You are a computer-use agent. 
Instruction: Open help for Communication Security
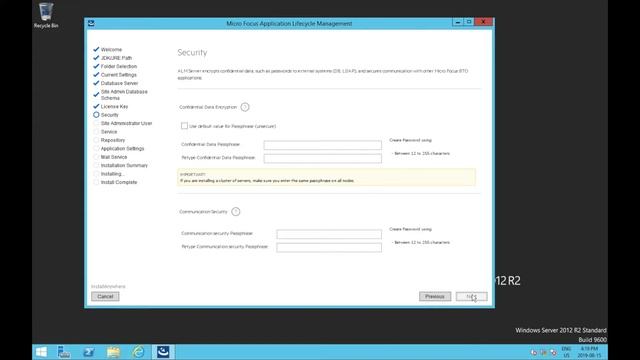[x=236, y=211]
